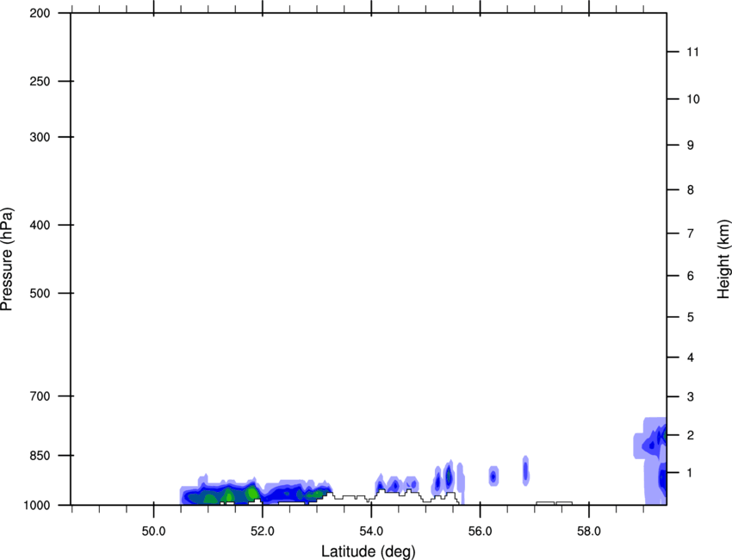Click the 250 pressure axis label
This screenshot has width=732, height=560.
(x=40, y=81)
